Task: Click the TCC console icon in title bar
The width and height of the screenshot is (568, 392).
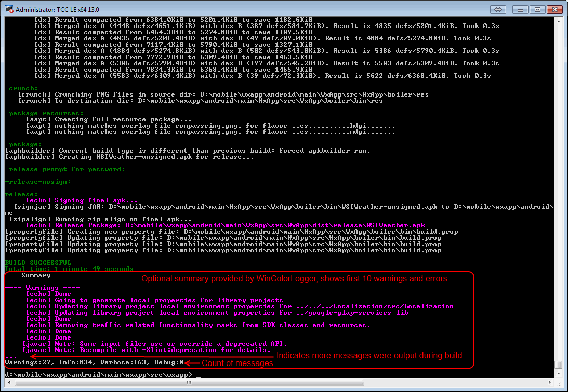Action: [x=9, y=9]
